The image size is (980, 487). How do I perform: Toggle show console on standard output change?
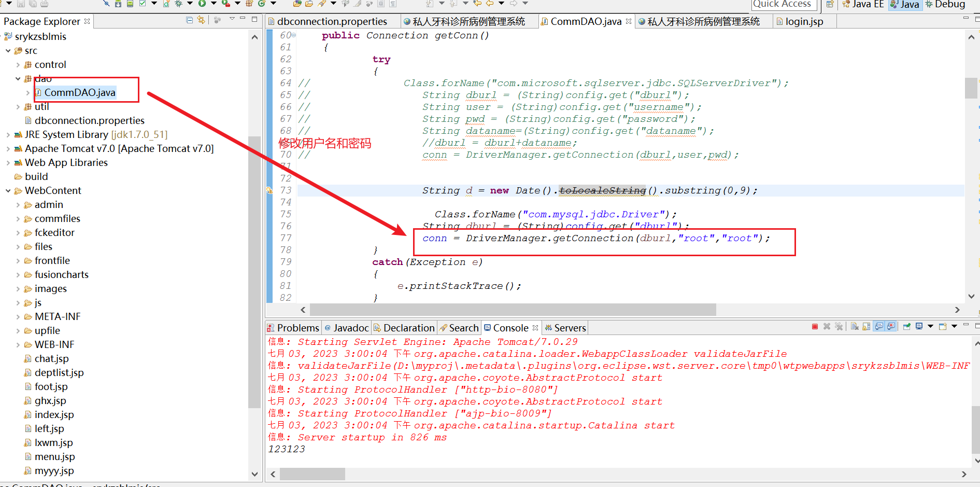click(879, 327)
